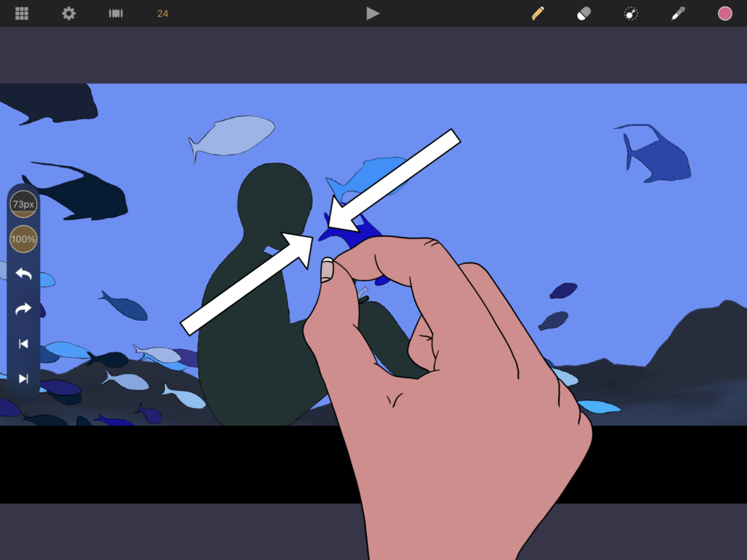
Task: Select the eyedropper color picker tool
Action: (x=678, y=13)
